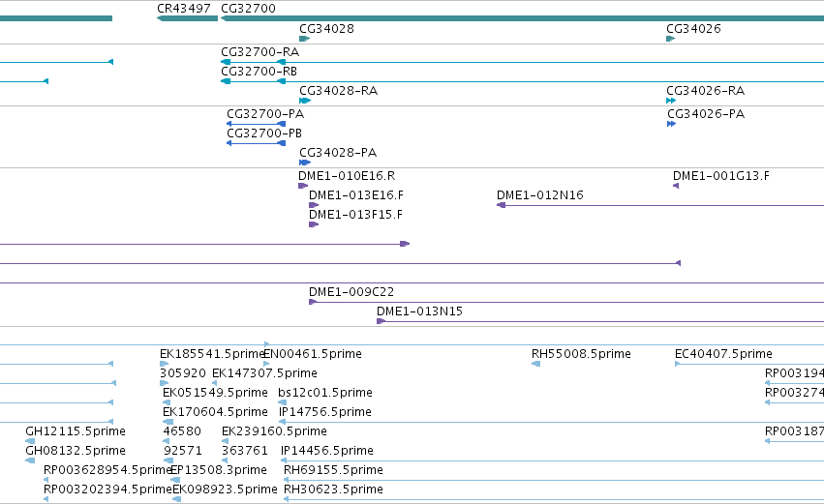Click the CG32700 gene label
824x504 pixels.
pos(248,9)
